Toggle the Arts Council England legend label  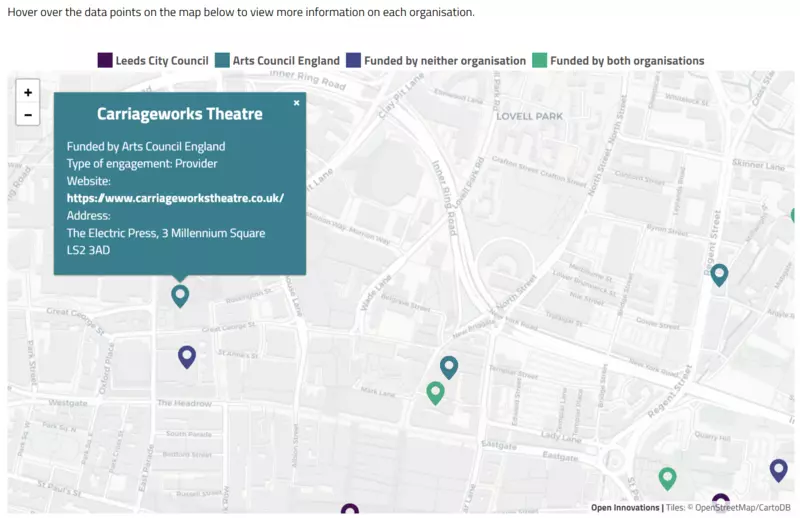click(x=286, y=61)
